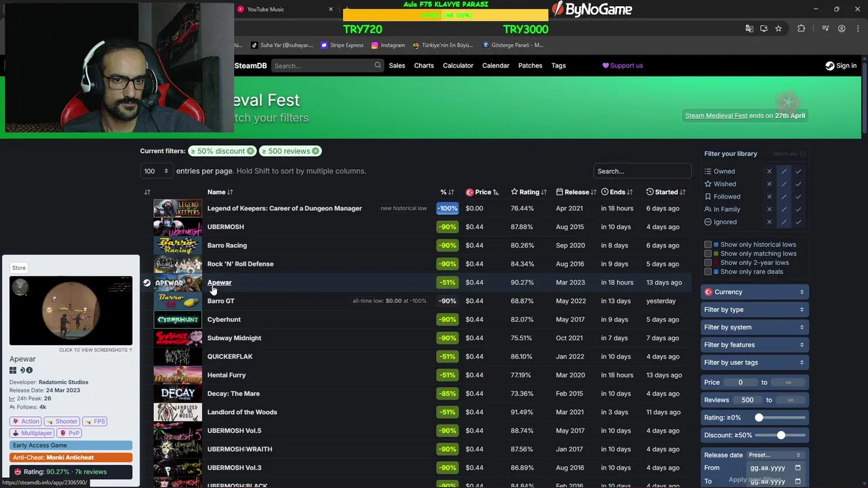Open the Calculator menu item
Image resolution: width=868 pixels, height=488 pixels.
(458, 66)
